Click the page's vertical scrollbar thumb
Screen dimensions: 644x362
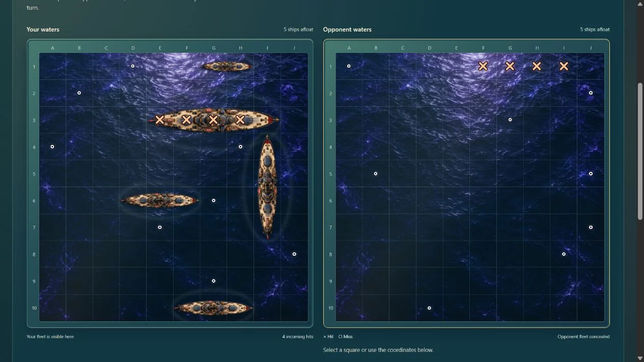pos(640,151)
